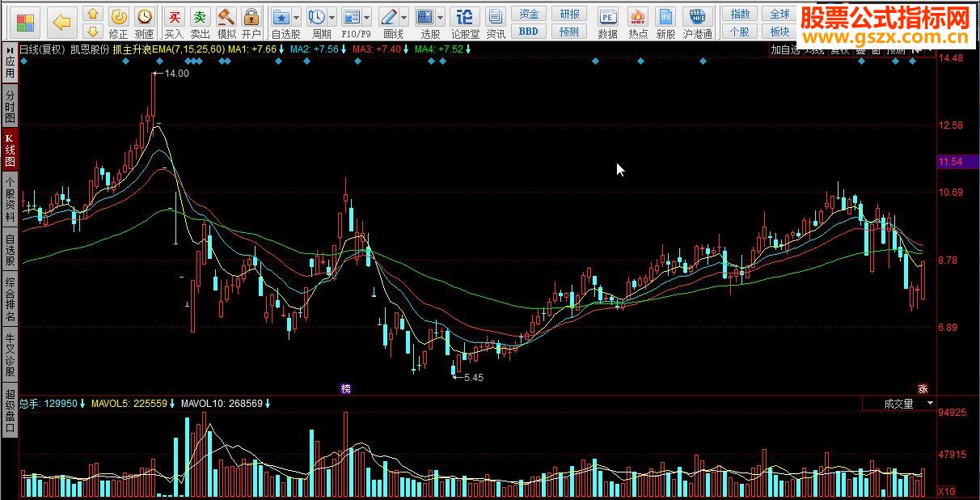Open the 修正 data correction tool
Image resolution: width=980 pixels, height=500 pixels.
pos(118,15)
